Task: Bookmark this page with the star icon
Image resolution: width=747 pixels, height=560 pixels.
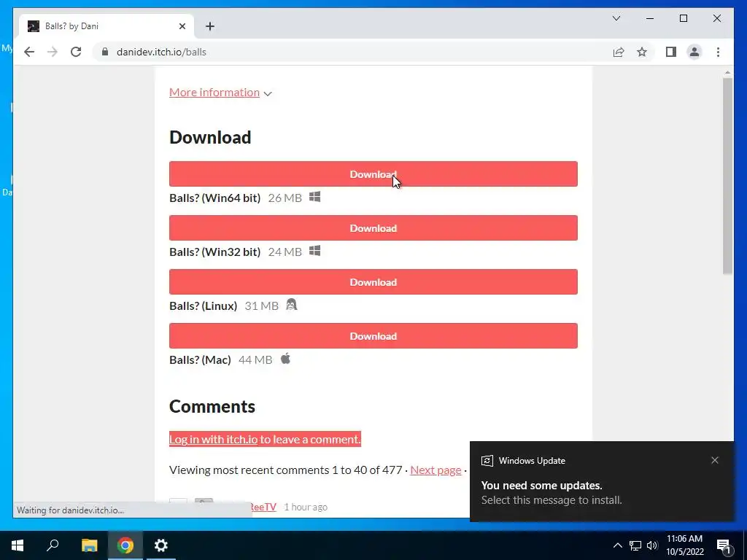Action: 642,52
